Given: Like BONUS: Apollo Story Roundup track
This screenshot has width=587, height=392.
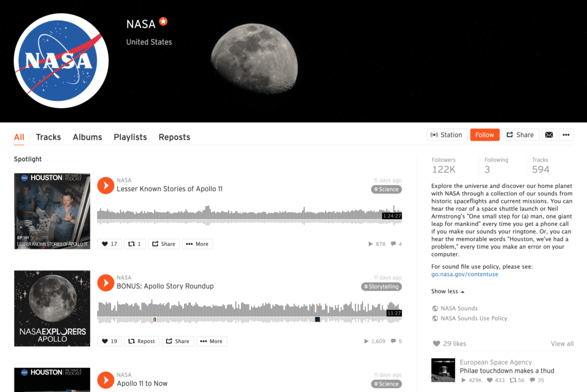Looking at the screenshot, I should 109,341.
